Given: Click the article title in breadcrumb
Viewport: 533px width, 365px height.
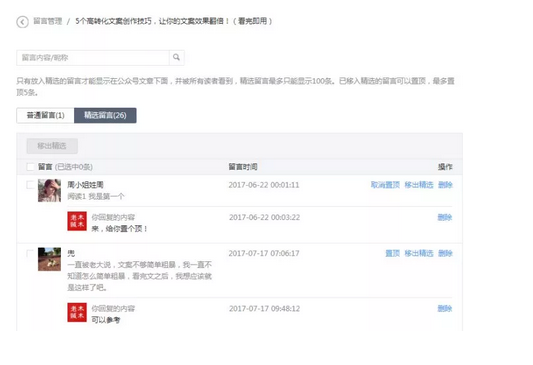Looking at the screenshot, I should tap(173, 21).
